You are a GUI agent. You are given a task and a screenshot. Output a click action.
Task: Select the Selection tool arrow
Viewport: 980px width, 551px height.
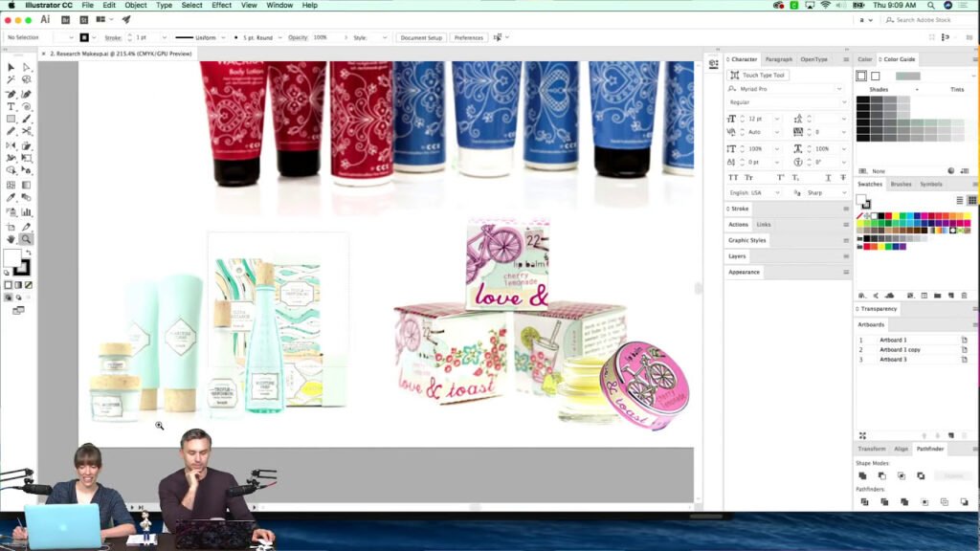(x=11, y=67)
